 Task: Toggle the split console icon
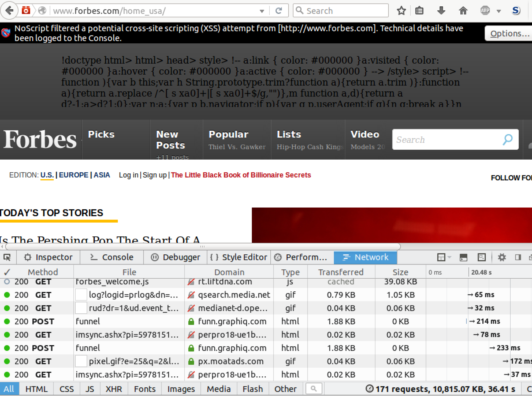pos(464,257)
